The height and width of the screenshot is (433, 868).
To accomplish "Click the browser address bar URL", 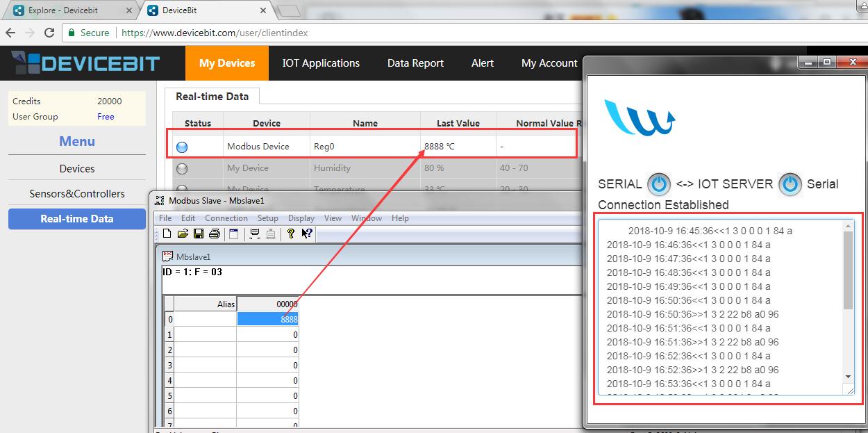I will tap(215, 33).
